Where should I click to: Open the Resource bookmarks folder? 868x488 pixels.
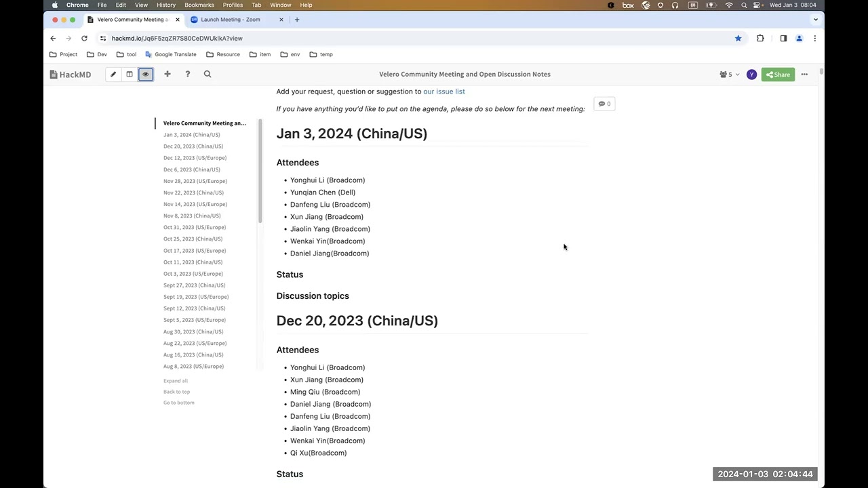click(x=223, y=54)
